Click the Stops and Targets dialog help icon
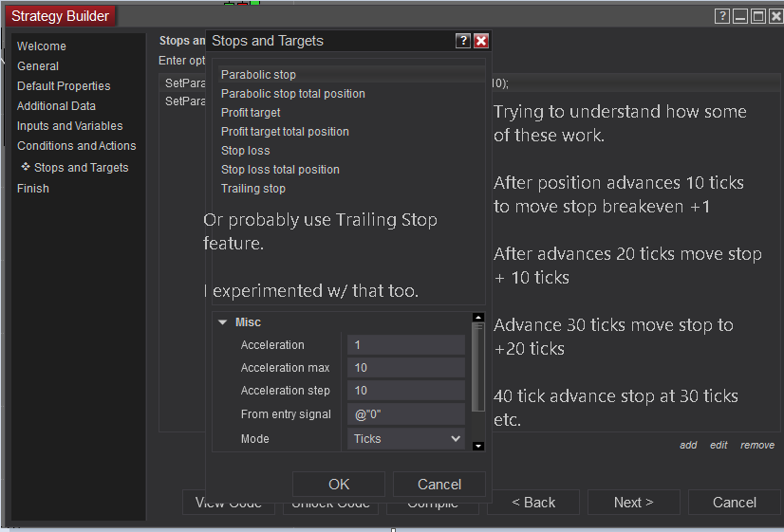This screenshot has width=784, height=532. click(463, 41)
